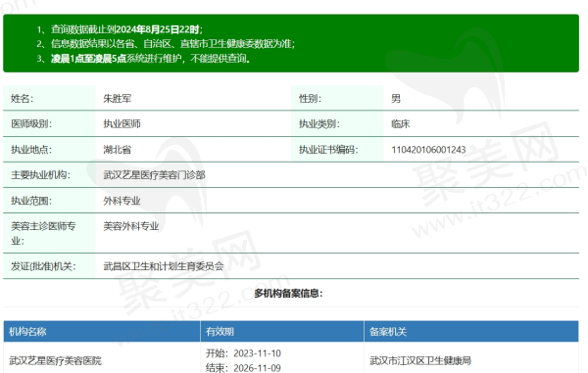Select the value 临床

pos(401,123)
